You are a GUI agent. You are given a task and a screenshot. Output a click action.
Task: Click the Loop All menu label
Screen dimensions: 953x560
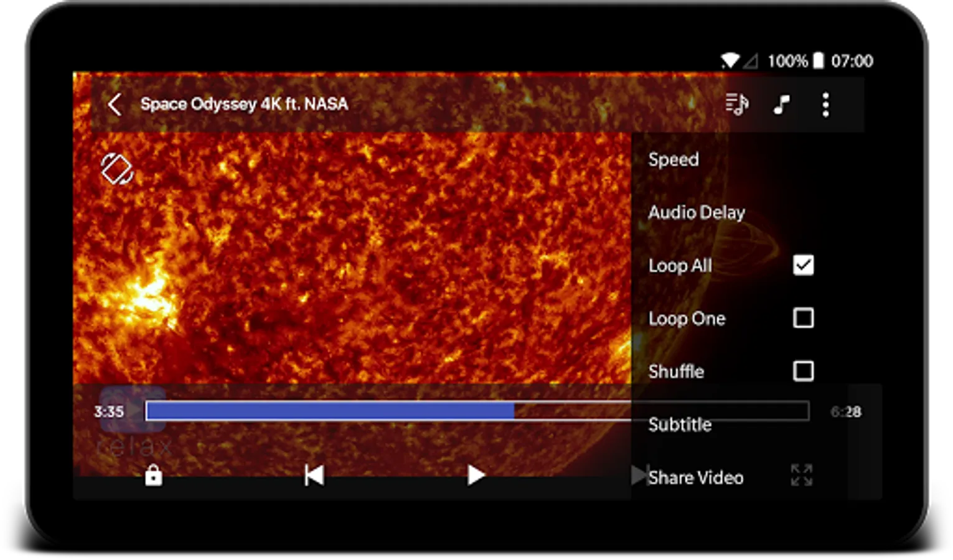point(680,266)
